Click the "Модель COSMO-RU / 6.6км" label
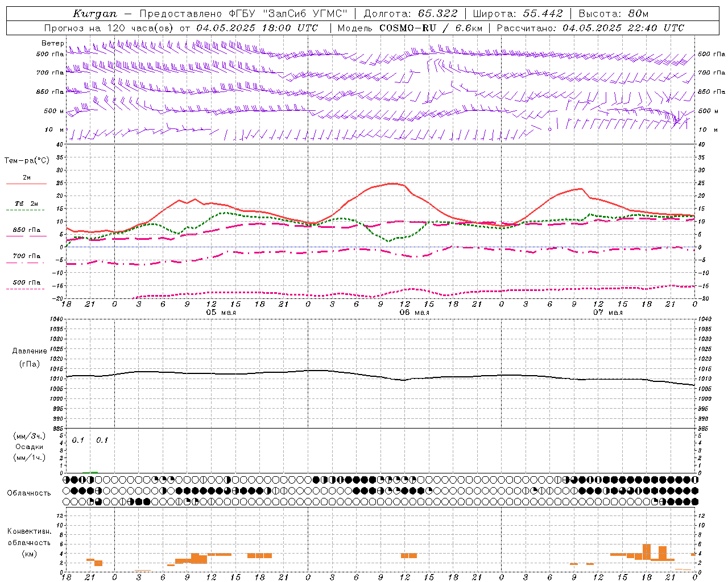 pyautogui.click(x=409, y=28)
